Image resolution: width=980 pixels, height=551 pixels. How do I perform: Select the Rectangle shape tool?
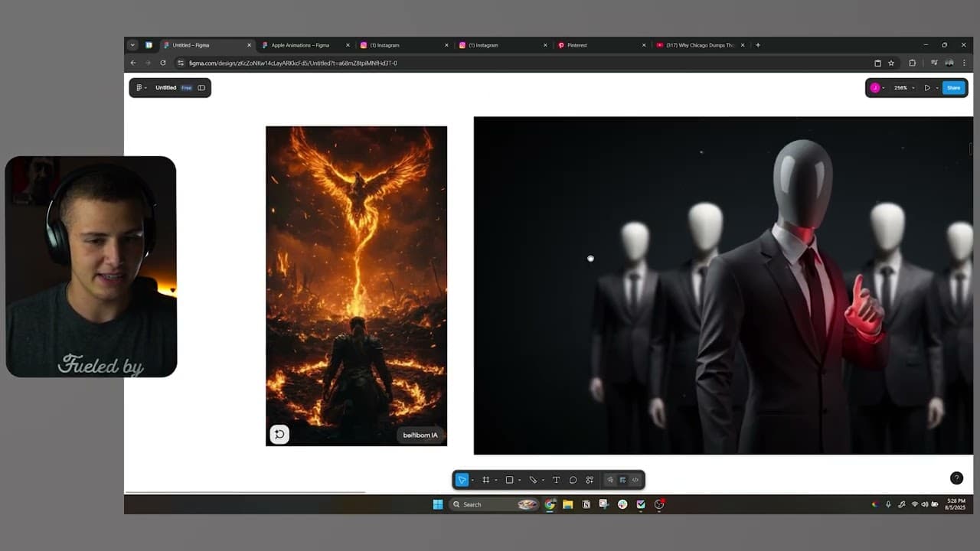pos(509,480)
